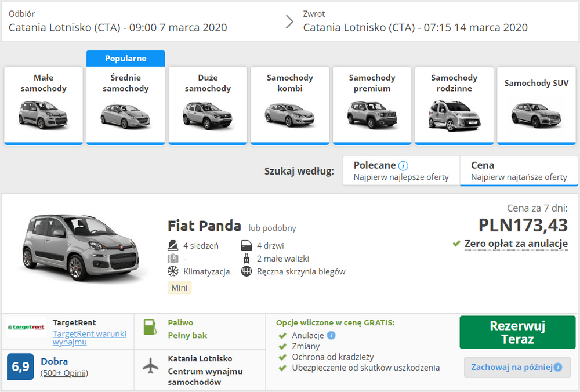Save offer with Zachowaj na później
580x392 pixels.
tap(517, 367)
